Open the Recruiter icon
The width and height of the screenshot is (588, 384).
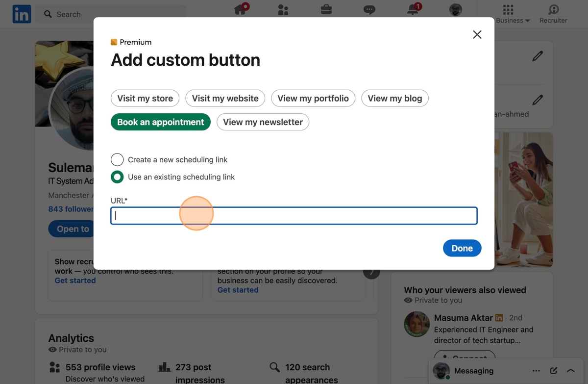(553, 10)
